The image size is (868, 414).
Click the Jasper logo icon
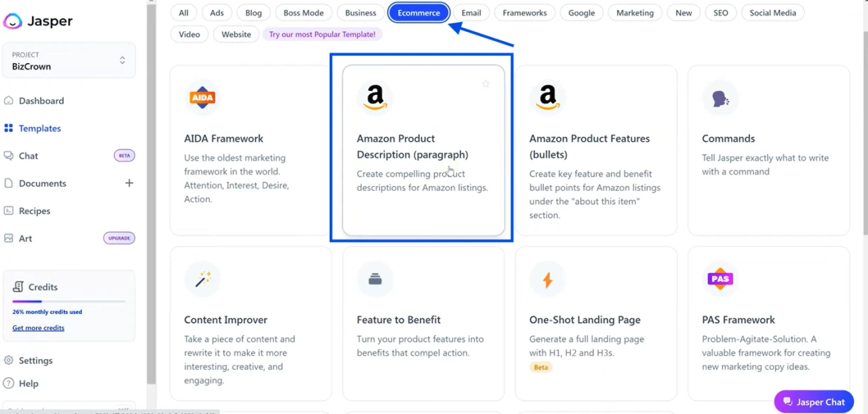click(13, 21)
